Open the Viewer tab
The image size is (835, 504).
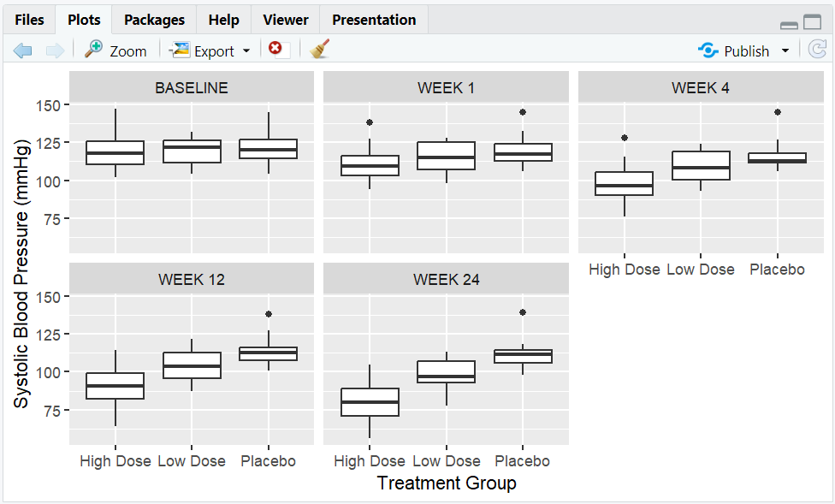click(x=285, y=19)
